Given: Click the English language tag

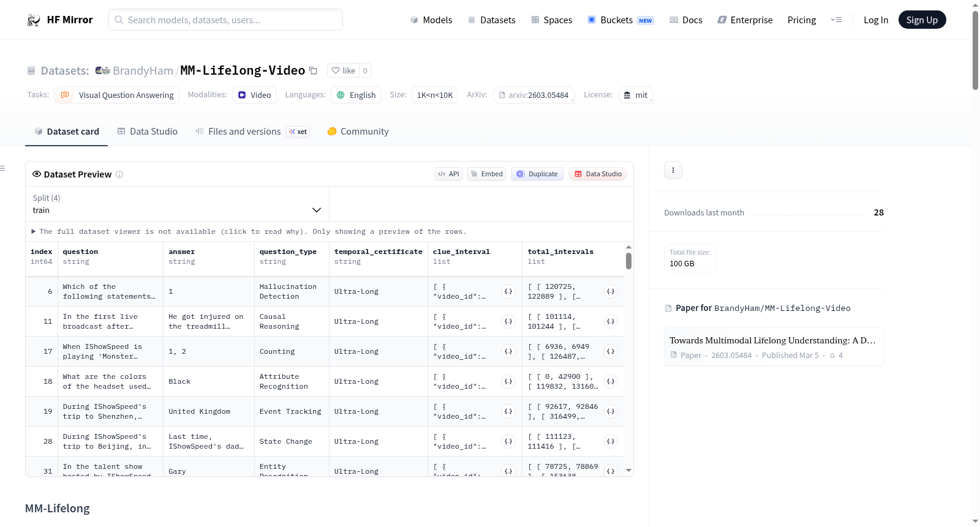Looking at the screenshot, I should pyautogui.click(x=356, y=95).
